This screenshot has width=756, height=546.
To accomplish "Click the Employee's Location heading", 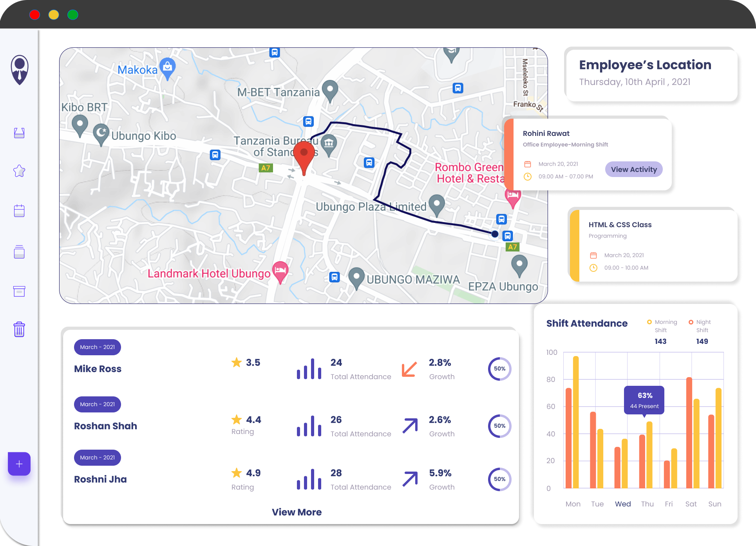I will click(645, 65).
